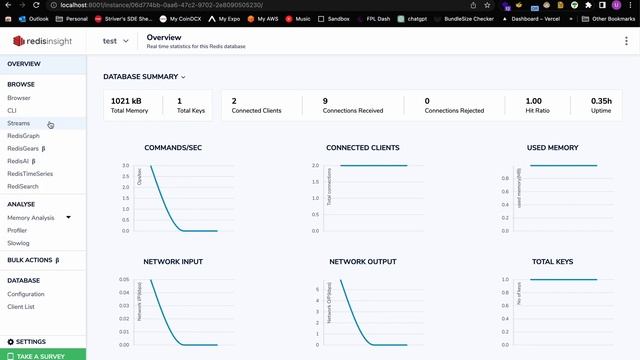The height and width of the screenshot is (360, 640).
Task: Open the Client List
Action: point(21,307)
